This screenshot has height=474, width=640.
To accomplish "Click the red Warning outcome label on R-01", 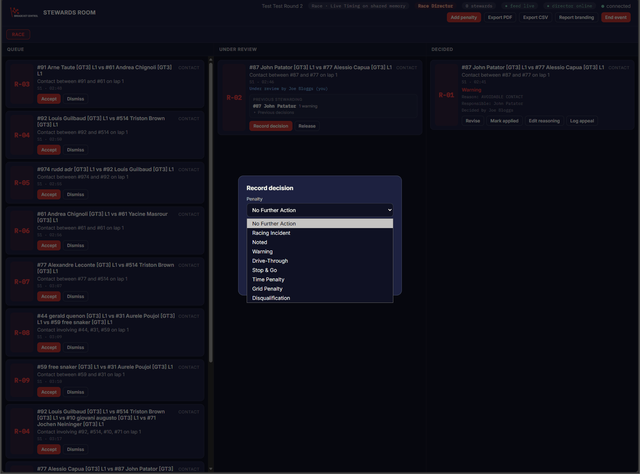I will pos(471,90).
